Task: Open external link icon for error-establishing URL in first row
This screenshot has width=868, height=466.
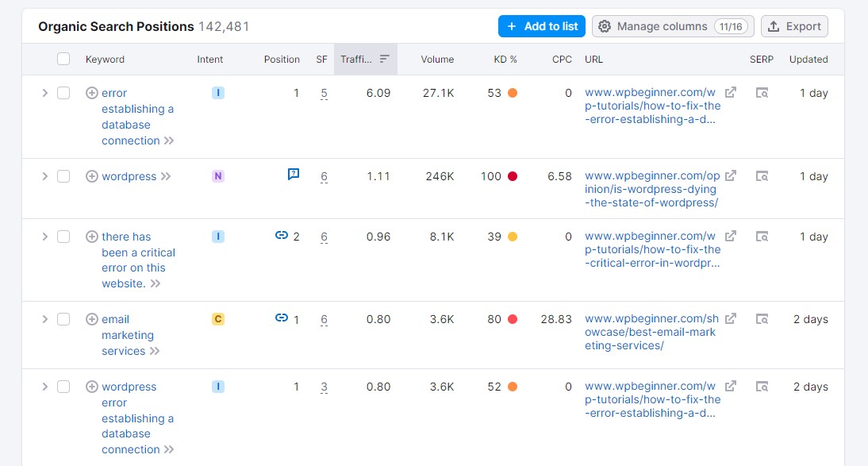Action: 731,93
